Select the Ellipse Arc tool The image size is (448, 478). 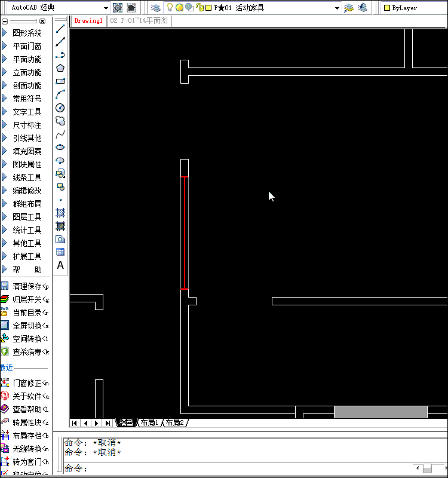60,160
